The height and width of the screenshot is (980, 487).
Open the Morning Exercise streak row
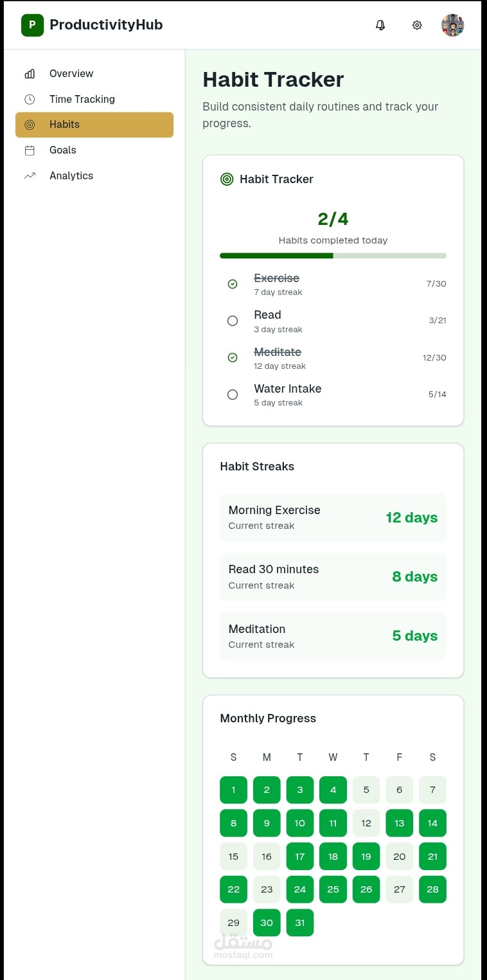tap(333, 517)
